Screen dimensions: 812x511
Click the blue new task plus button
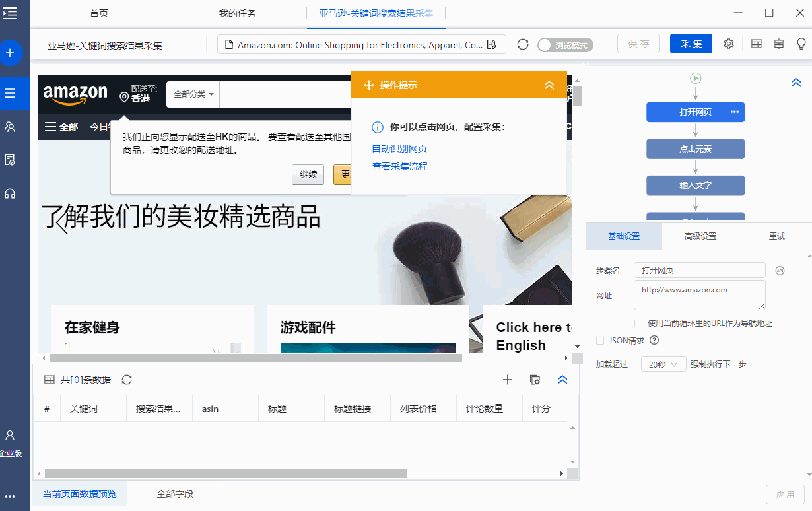(10, 53)
